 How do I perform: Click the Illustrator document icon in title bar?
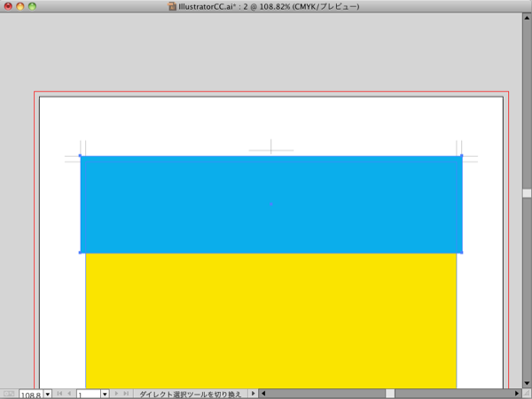tap(173, 6)
